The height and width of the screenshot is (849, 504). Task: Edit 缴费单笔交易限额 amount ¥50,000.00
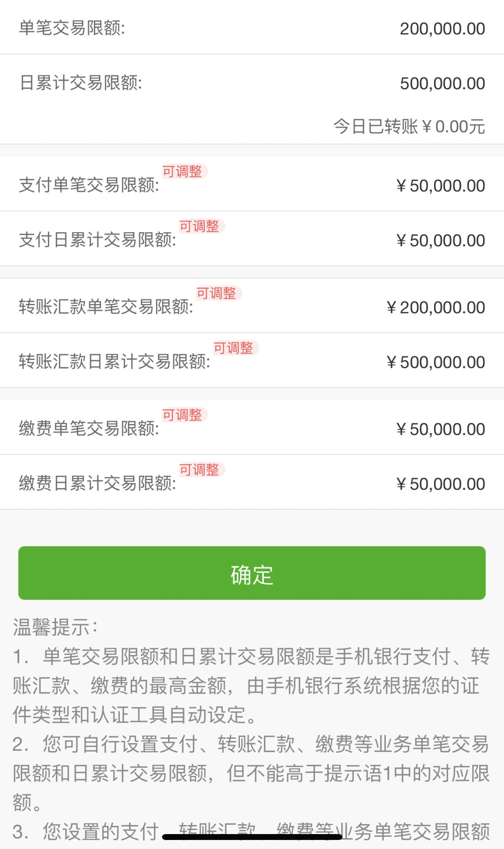tap(441, 429)
